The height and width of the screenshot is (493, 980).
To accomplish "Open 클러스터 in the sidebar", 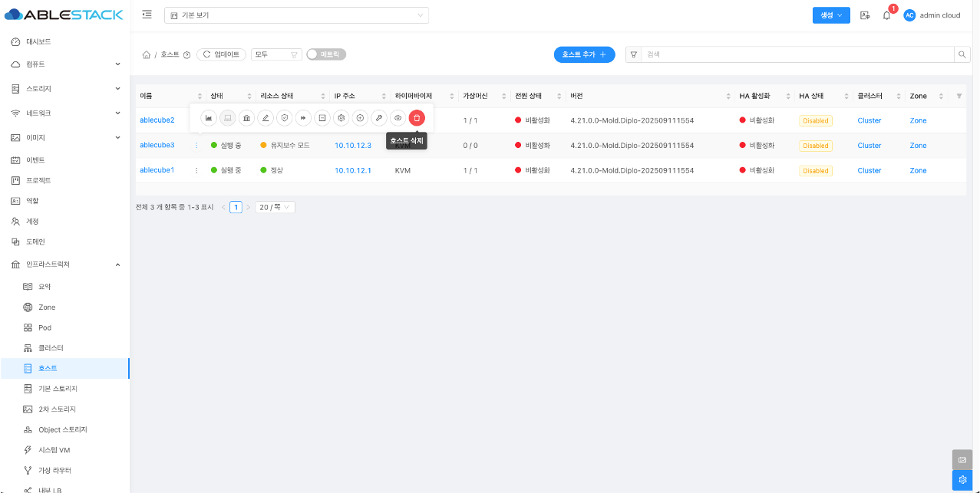I will pyautogui.click(x=51, y=348).
